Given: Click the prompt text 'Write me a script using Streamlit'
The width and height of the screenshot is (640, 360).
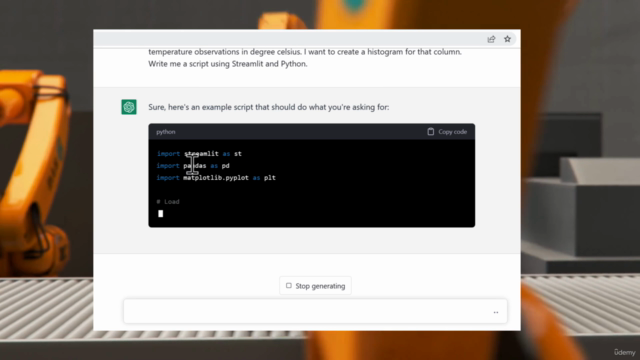Looking at the screenshot, I should click(206, 64).
